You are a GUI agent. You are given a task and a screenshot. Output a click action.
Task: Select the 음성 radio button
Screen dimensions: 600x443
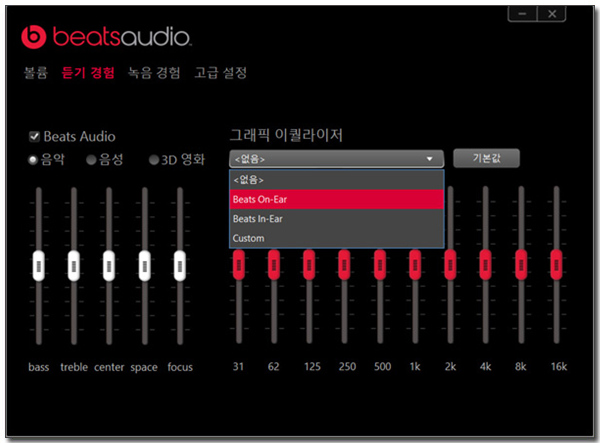(x=91, y=160)
